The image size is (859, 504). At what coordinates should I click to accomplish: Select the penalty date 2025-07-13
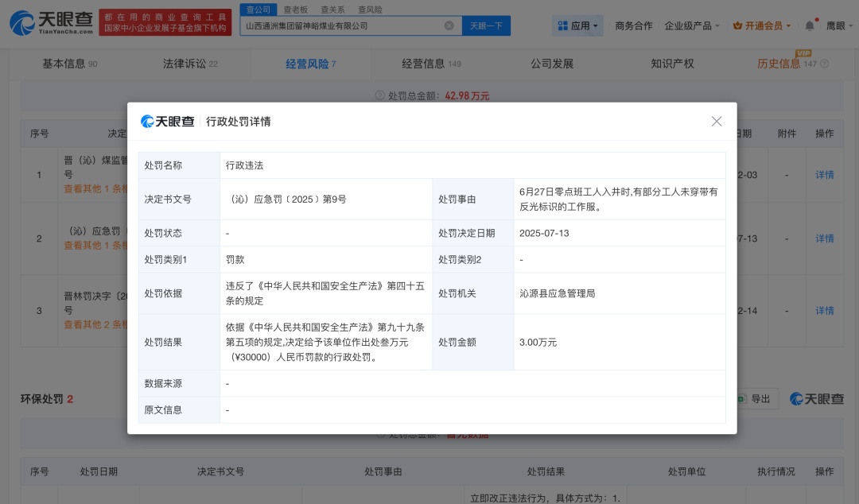click(x=544, y=233)
